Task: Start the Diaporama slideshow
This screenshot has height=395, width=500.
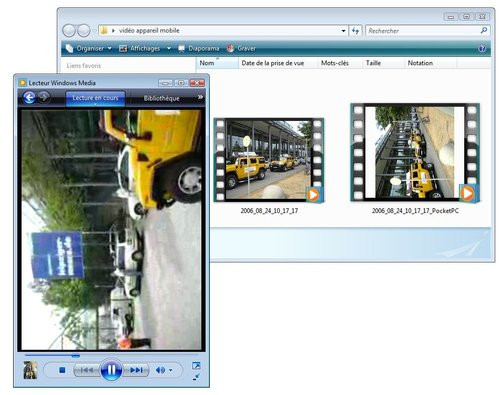Action: [199, 49]
